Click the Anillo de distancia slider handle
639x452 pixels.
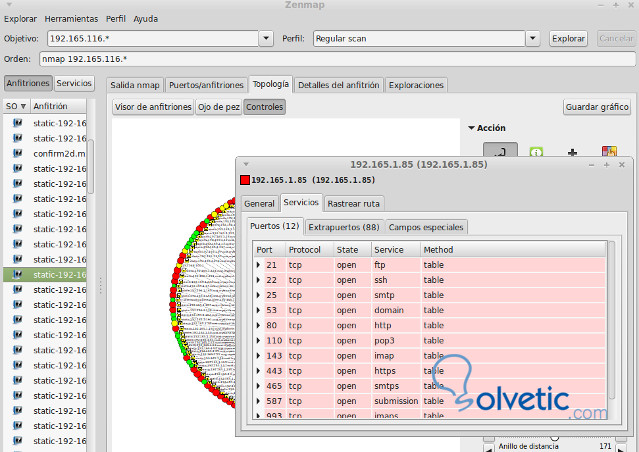(x=554, y=438)
